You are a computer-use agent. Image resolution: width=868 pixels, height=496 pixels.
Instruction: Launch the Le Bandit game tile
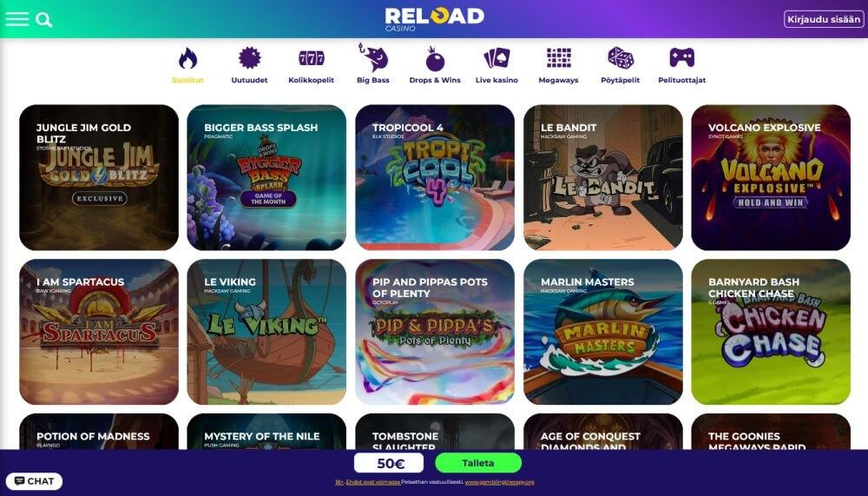tap(603, 177)
